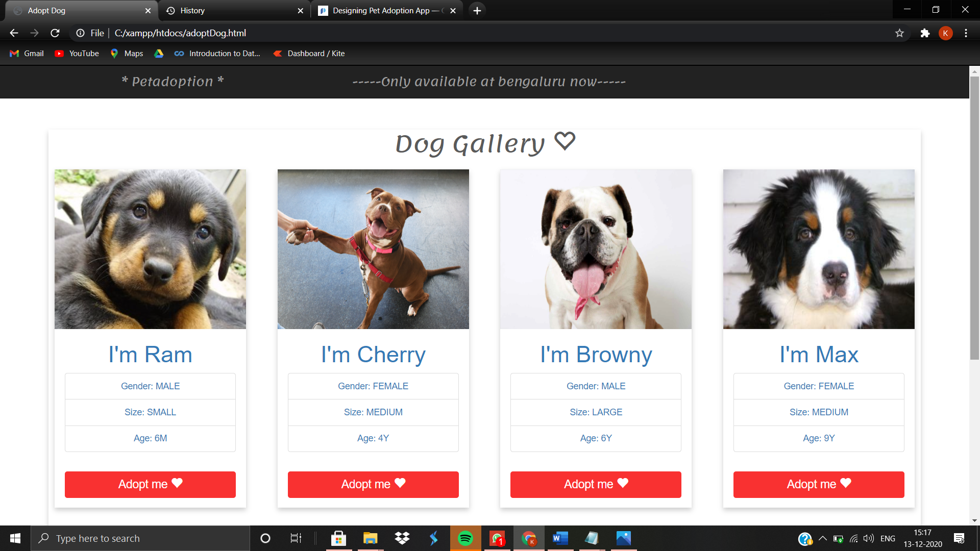Open the volume control in tray
This screenshot has width=980, height=551.
pyautogui.click(x=868, y=538)
